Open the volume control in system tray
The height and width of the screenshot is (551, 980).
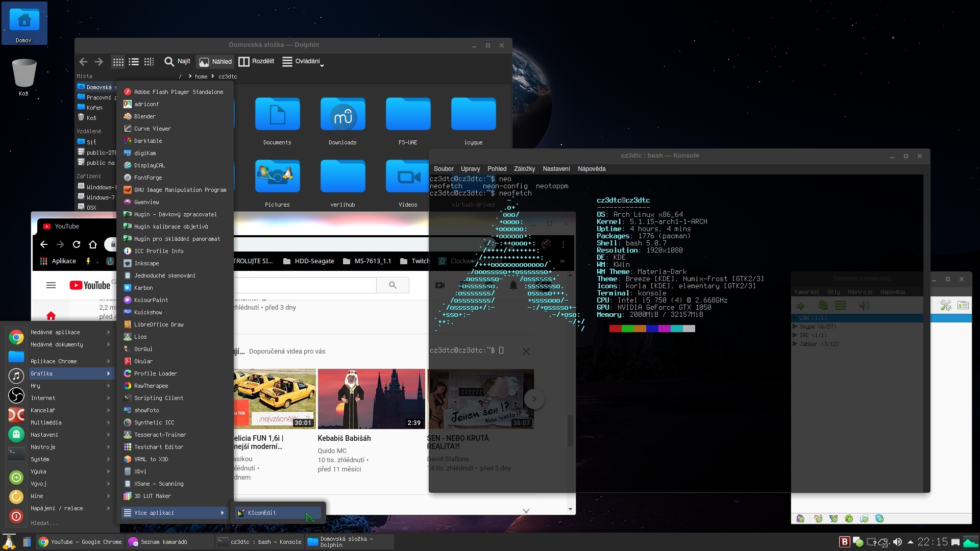[x=897, y=542]
